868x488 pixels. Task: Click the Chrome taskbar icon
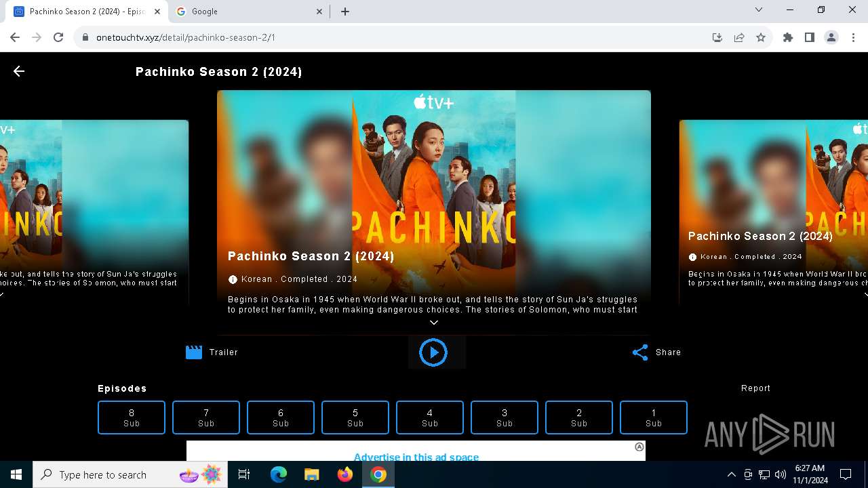tap(378, 474)
